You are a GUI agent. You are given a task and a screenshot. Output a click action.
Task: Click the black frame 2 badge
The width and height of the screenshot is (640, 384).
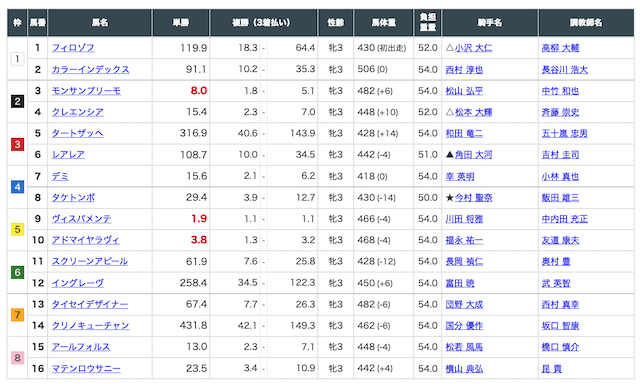[x=17, y=101]
